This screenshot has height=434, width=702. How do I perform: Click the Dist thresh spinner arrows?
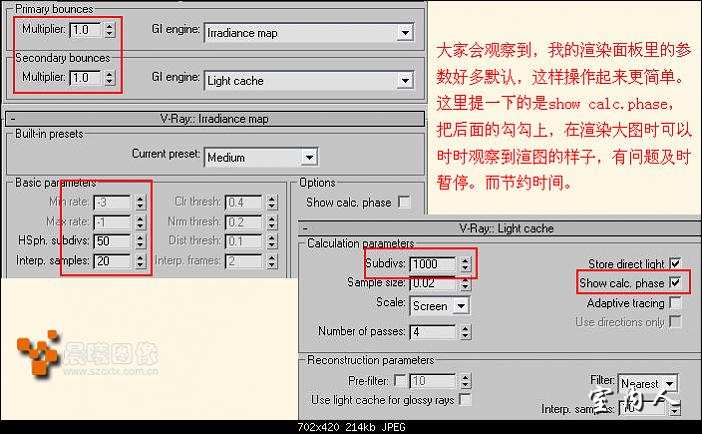click(x=272, y=241)
